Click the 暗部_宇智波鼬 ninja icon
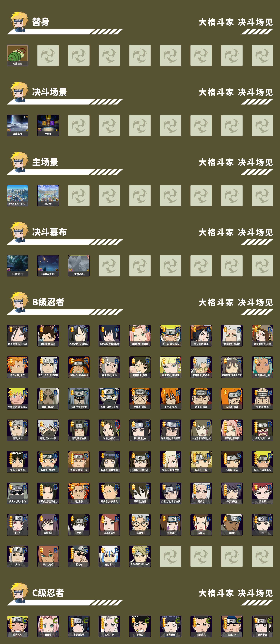Image resolution: width=280 pixels, height=644 pixels. 79,430
